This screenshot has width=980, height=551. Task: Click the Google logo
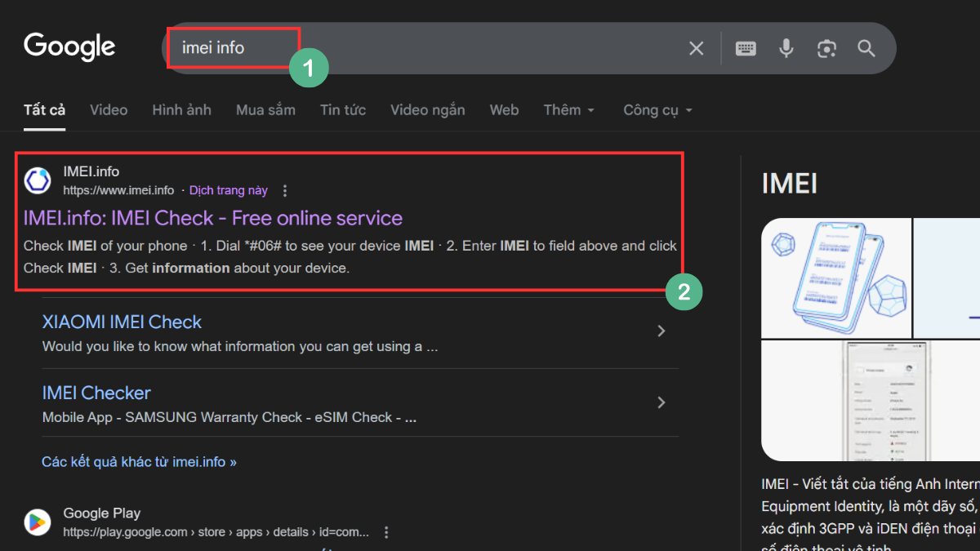click(x=69, y=47)
